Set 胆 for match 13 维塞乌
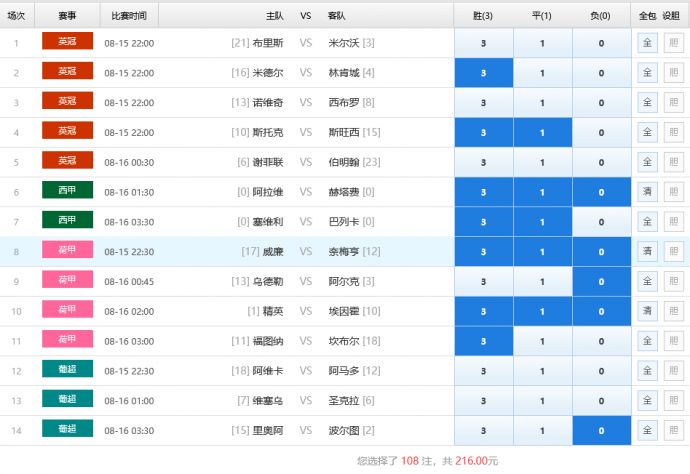 tap(674, 401)
